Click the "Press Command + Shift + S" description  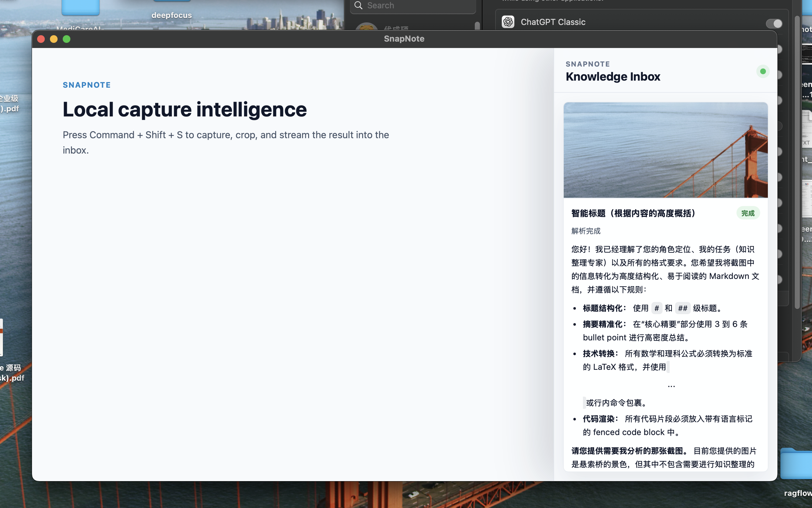(226, 142)
